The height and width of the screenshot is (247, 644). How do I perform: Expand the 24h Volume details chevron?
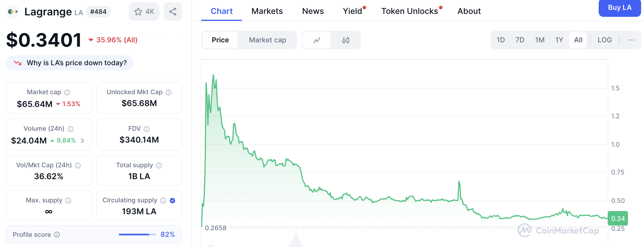[x=83, y=141]
